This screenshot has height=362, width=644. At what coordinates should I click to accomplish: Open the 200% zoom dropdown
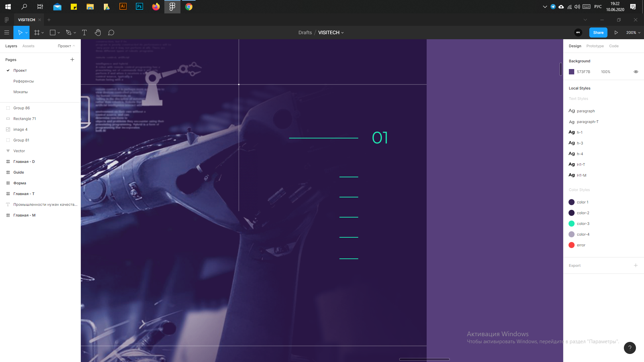point(633,33)
